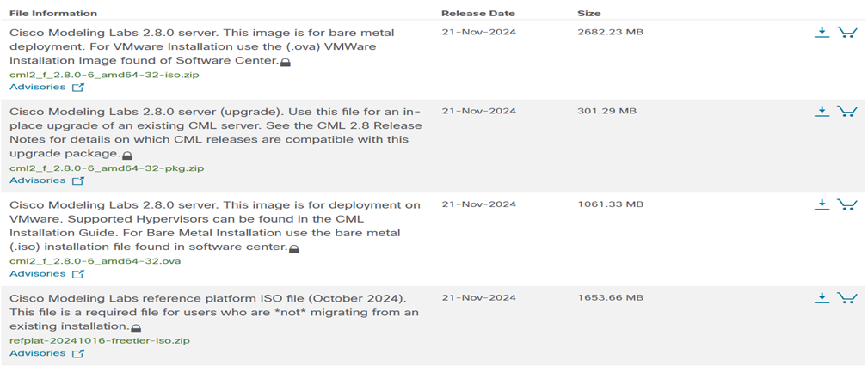Click the cml2_f_2.8.0-6_amd64-32-iso.zip filename
The width and height of the screenshot is (868, 366).
105,75
